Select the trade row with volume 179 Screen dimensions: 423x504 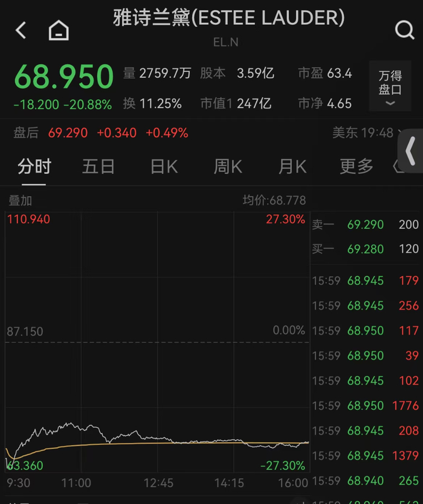tap(366, 281)
